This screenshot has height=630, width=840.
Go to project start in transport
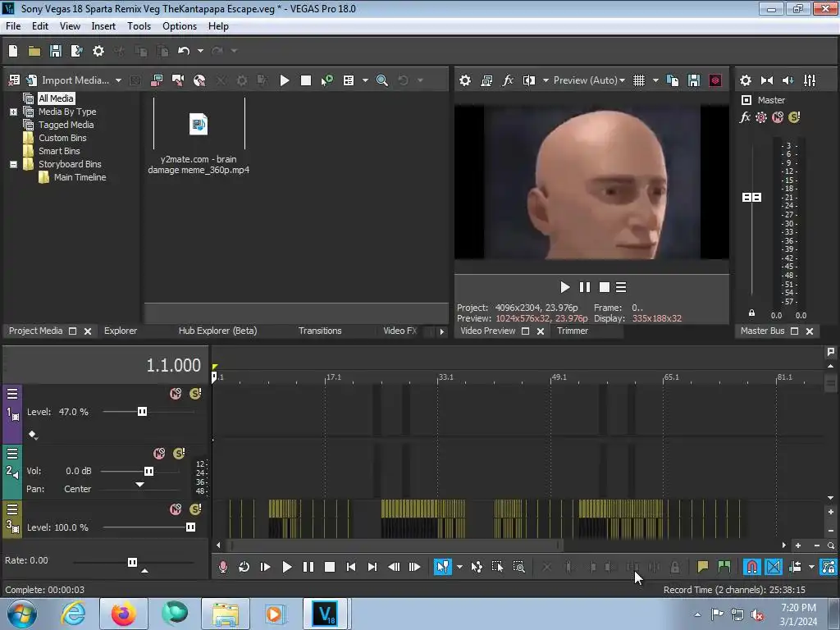[x=351, y=567]
